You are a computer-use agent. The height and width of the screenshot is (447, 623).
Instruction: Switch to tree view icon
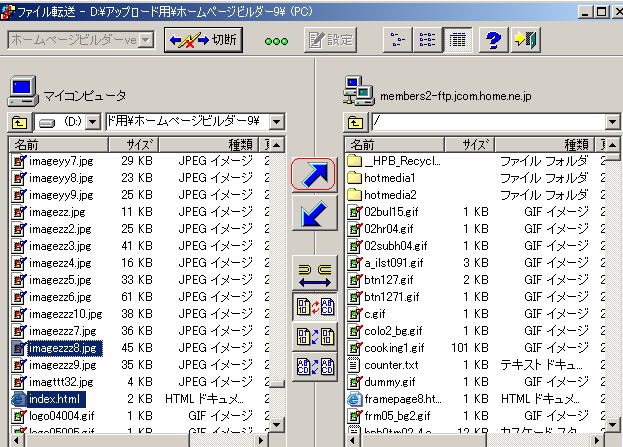pyautogui.click(x=397, y=40)
